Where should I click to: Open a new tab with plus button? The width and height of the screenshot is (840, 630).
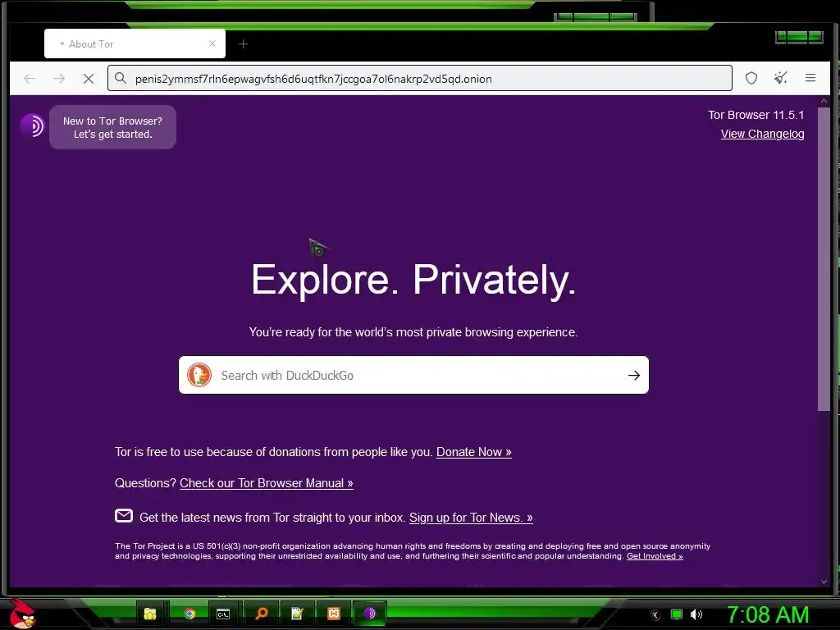[x=243, y=44]
